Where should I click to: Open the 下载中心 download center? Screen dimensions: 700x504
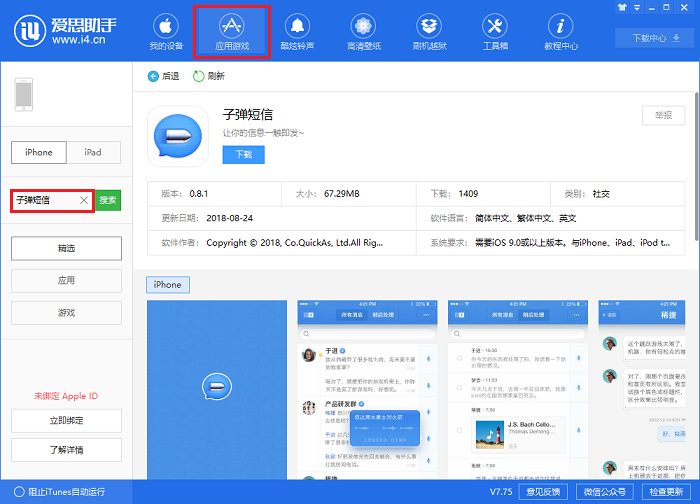655,38
